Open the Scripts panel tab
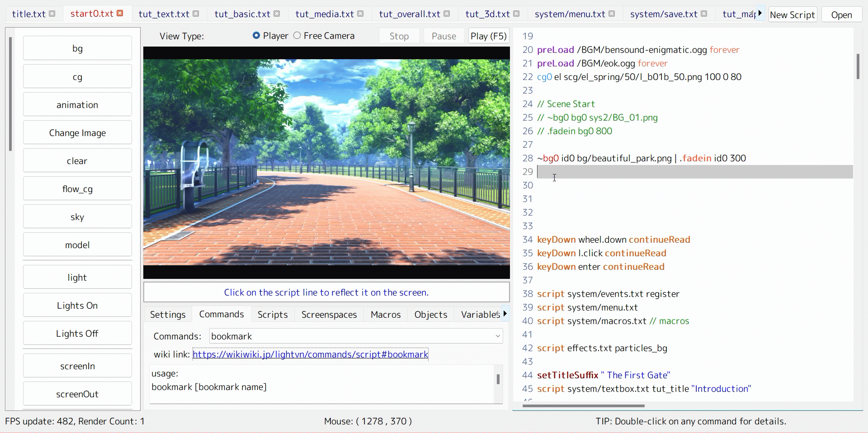 click(x=273, y=315)
